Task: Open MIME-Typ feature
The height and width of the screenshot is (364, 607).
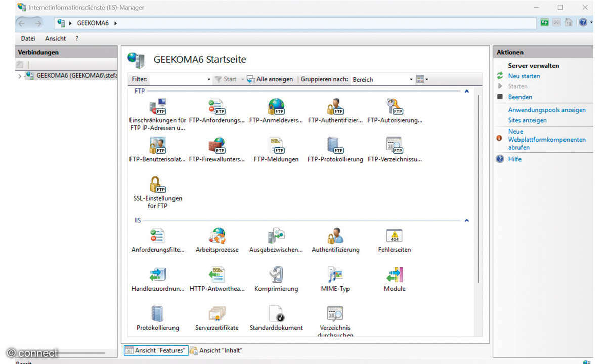Action: (x=335, y=280)
